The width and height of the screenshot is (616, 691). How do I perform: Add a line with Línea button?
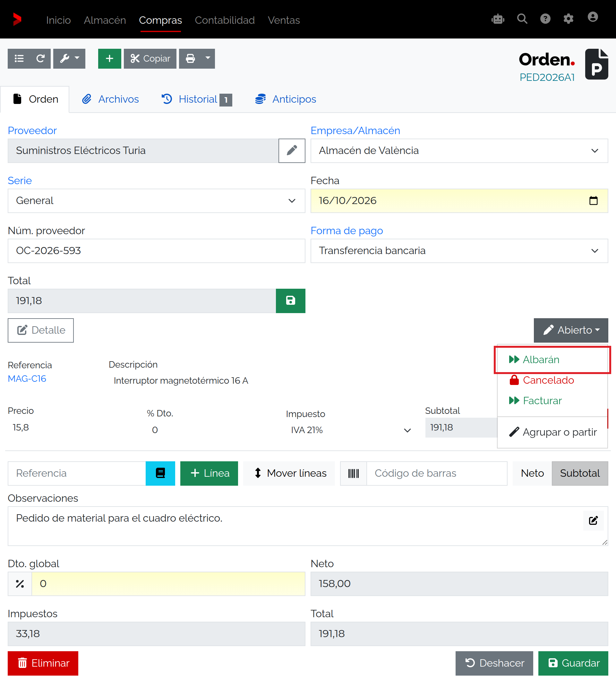coord(209,473)
